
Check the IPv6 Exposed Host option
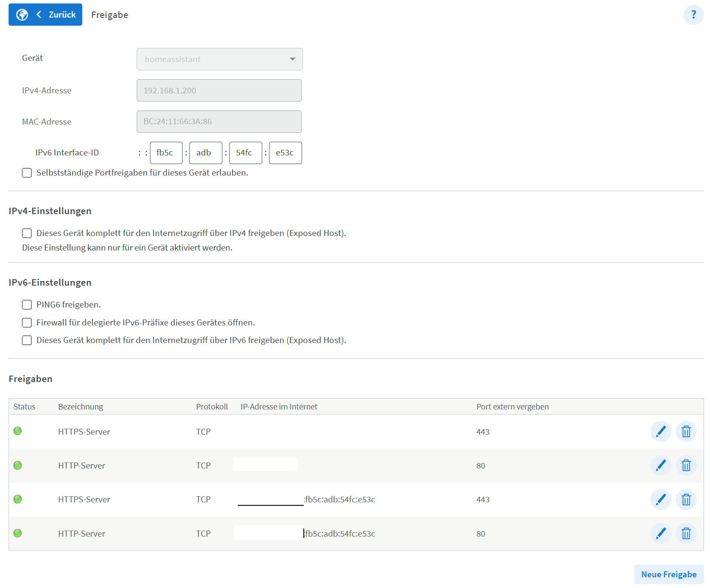tap(27, 340)
